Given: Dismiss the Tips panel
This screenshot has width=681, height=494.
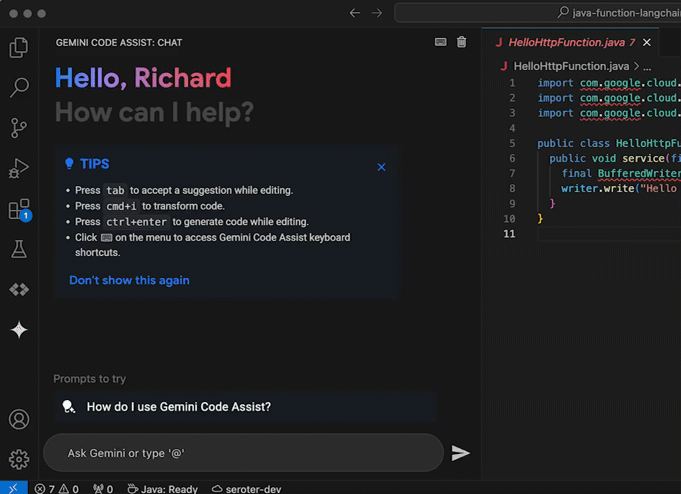Looking at the screenshot, I should [x=381, y=167].
